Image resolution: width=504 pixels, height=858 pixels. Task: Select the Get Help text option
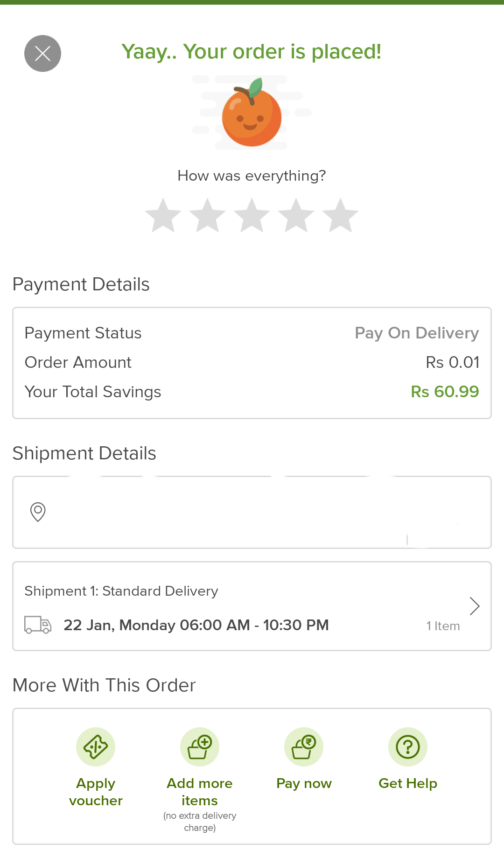tap(408, 783)
